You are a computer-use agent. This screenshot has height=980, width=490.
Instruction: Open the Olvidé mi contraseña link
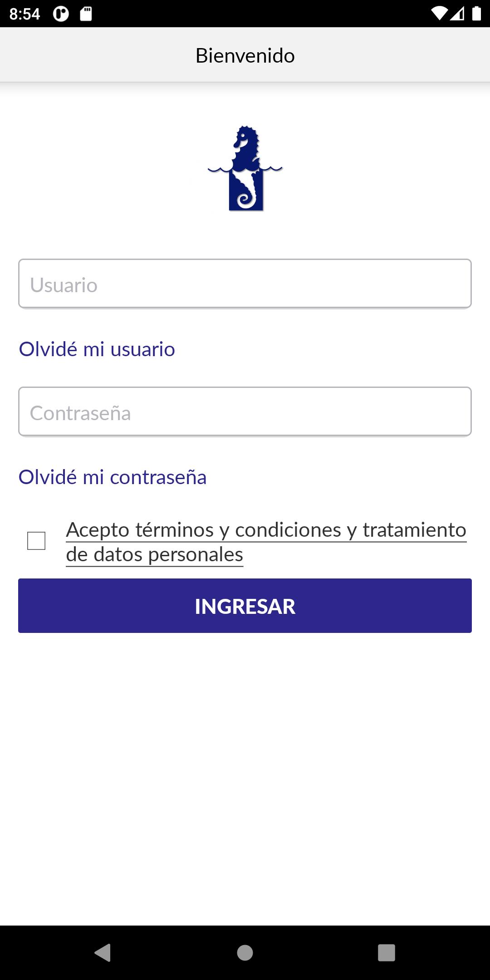pos(113,477)
